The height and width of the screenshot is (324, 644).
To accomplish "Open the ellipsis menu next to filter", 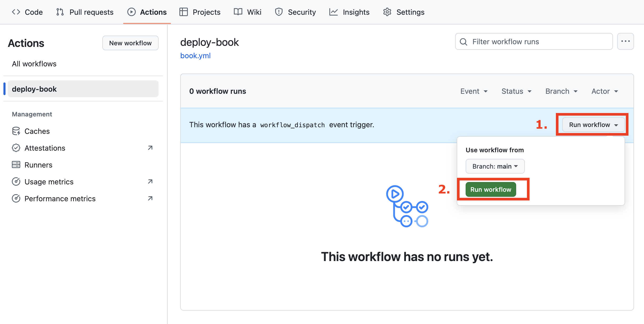I will (x=626, y=41).
